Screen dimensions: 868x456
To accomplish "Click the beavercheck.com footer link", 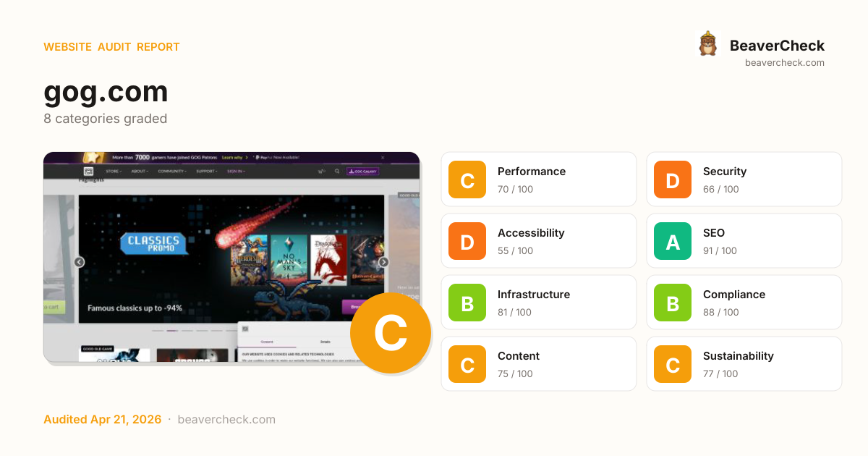I will [x=226, y=420].
